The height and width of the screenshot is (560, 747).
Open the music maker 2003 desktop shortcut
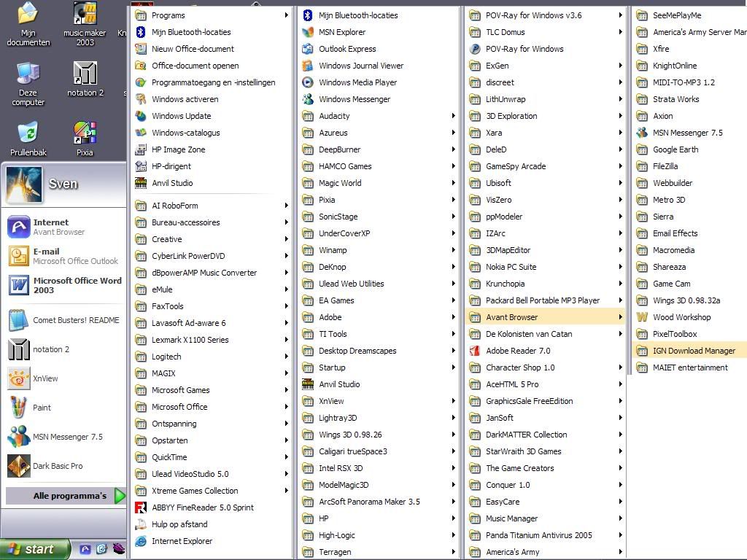coord(85,24)
